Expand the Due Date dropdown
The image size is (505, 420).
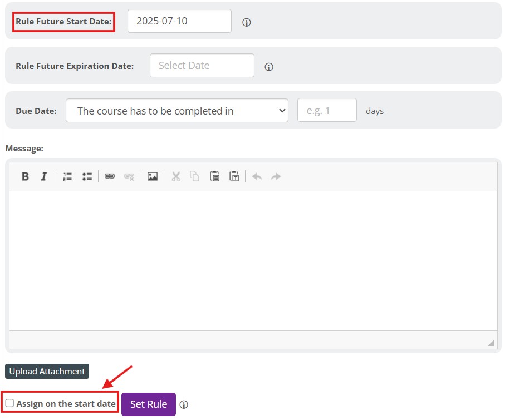pyautogui.click(x=177, y=111)
